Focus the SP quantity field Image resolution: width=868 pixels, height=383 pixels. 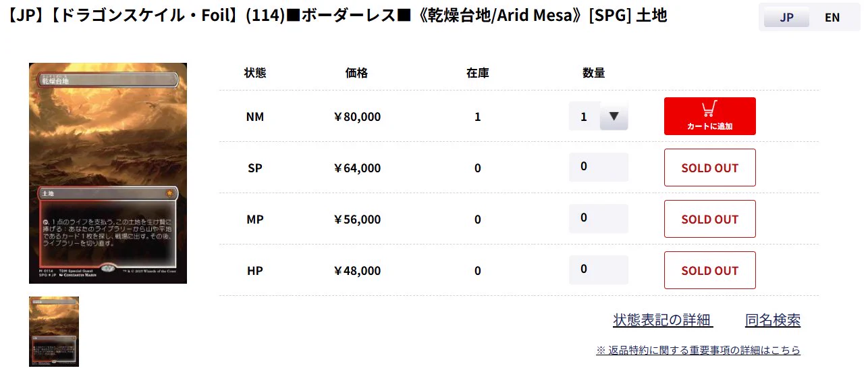pyautogui.click(x=599, y=167)
